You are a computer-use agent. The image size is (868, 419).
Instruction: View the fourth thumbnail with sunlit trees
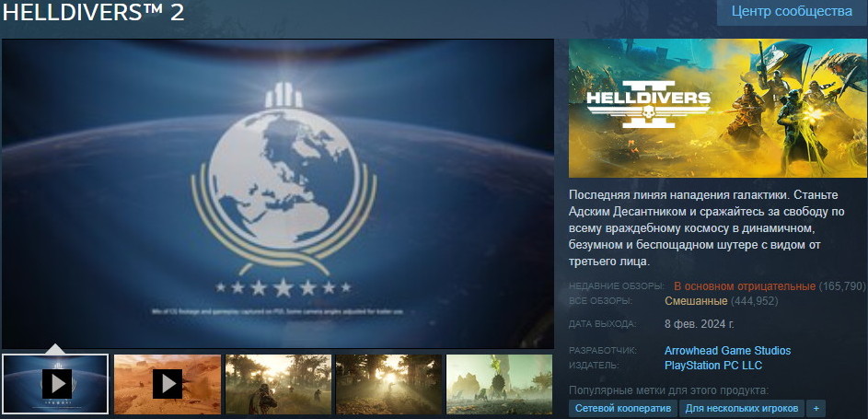pyautogui.click(x=389, y=384)
